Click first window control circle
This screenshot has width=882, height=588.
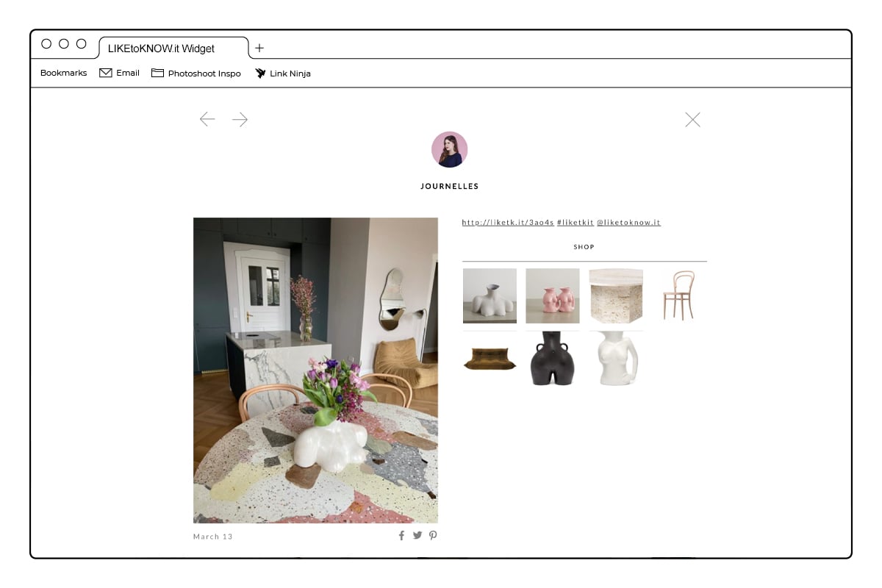[46, 44]
